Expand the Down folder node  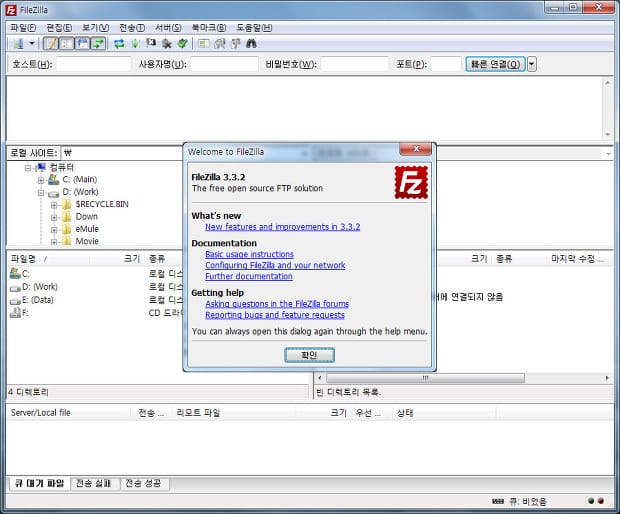tap(54, 217)
